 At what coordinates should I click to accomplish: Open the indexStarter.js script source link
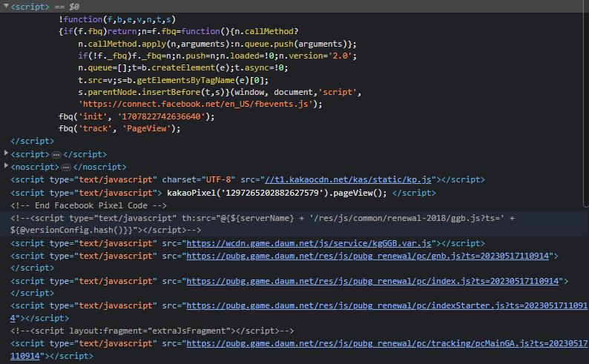[387, 306]
